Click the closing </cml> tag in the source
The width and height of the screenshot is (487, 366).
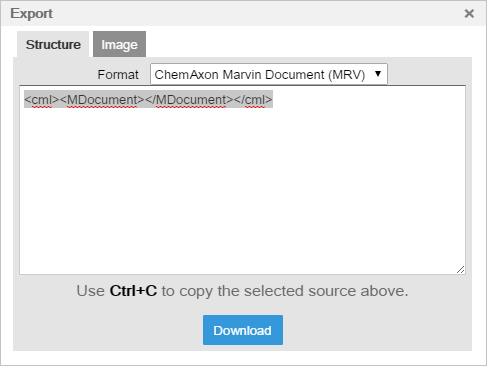coord(253,100)
